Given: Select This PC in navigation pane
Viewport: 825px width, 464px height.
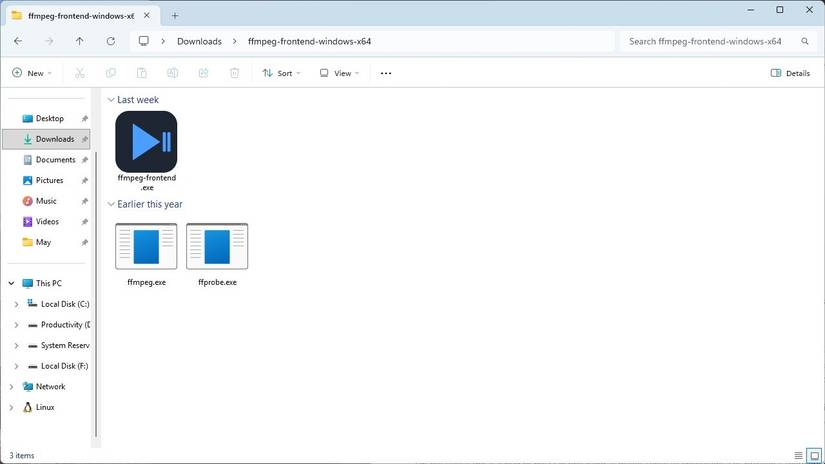Looking at the screenshot, I should [48, 283].
